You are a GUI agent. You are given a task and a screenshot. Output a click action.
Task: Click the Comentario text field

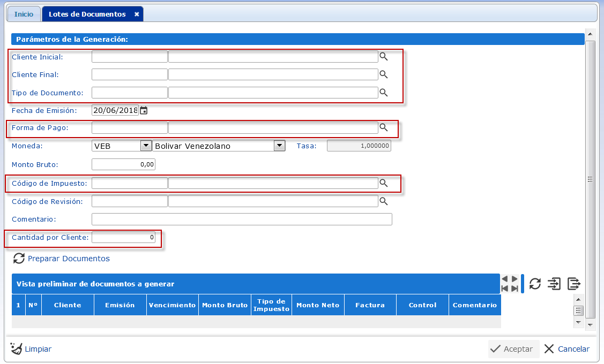(x=242, y=219)
